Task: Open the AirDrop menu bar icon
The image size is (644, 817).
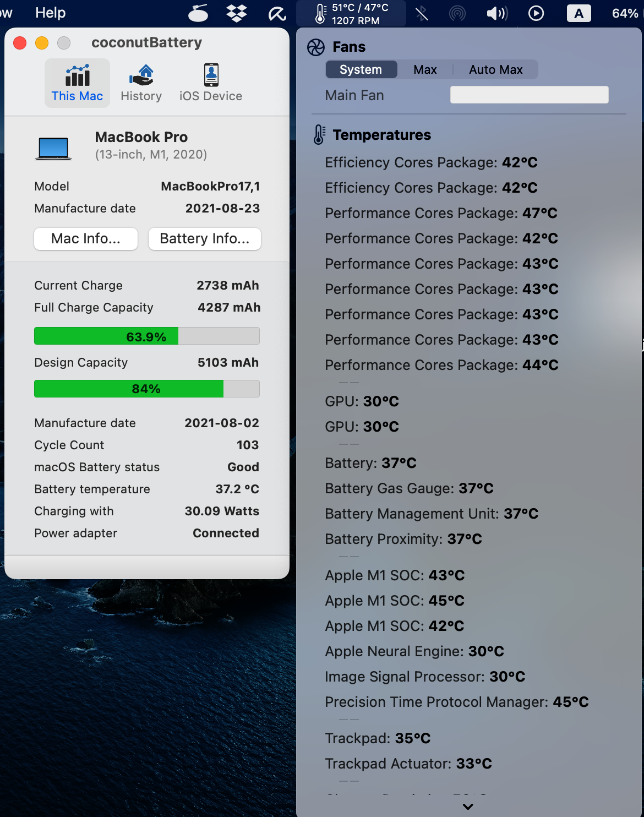Action: [x=457, y=13]
